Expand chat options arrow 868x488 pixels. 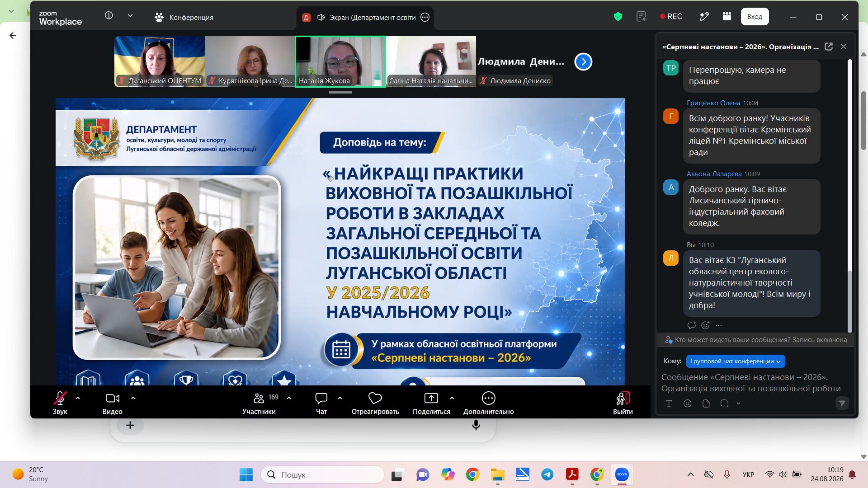[x=340, y=398]
